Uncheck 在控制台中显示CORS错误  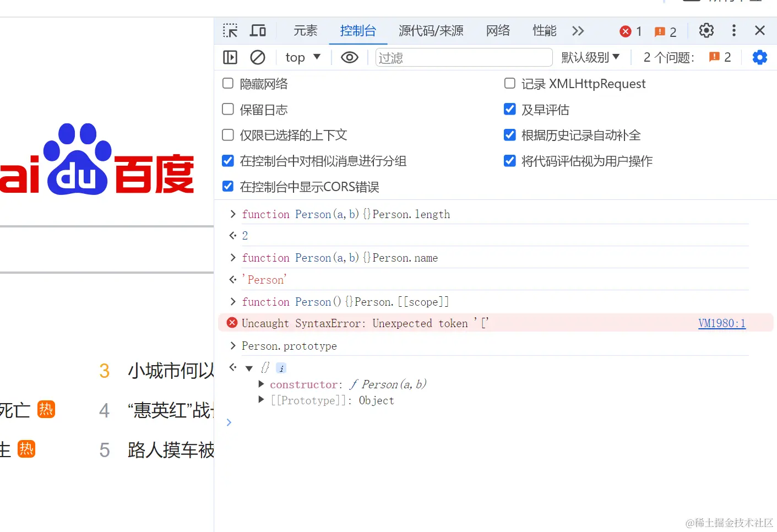227,186
